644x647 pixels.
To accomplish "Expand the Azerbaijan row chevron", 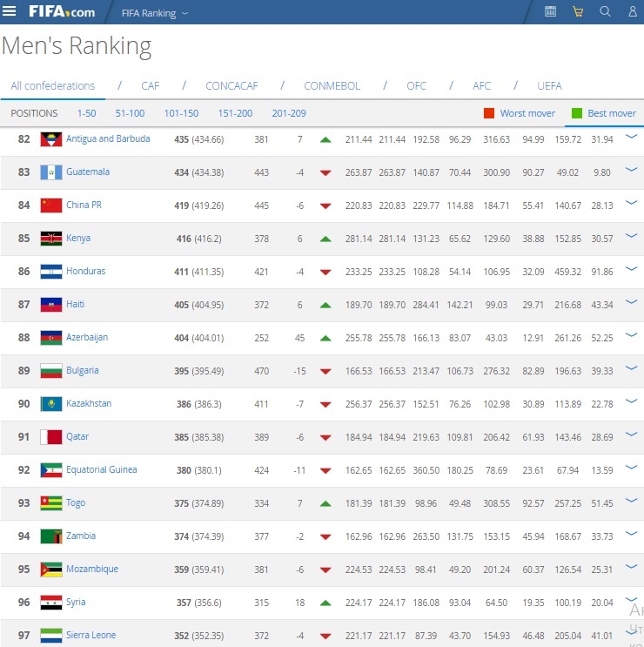I will 632,336.
